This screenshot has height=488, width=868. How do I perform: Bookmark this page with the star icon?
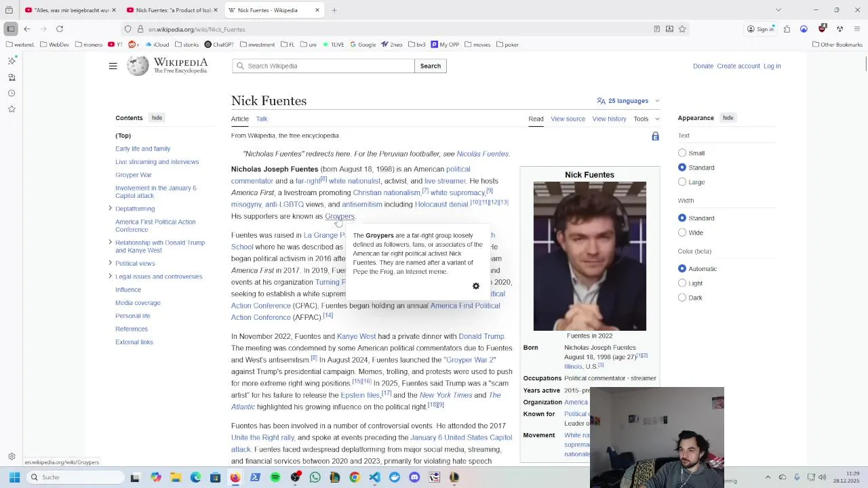(682, 29)
